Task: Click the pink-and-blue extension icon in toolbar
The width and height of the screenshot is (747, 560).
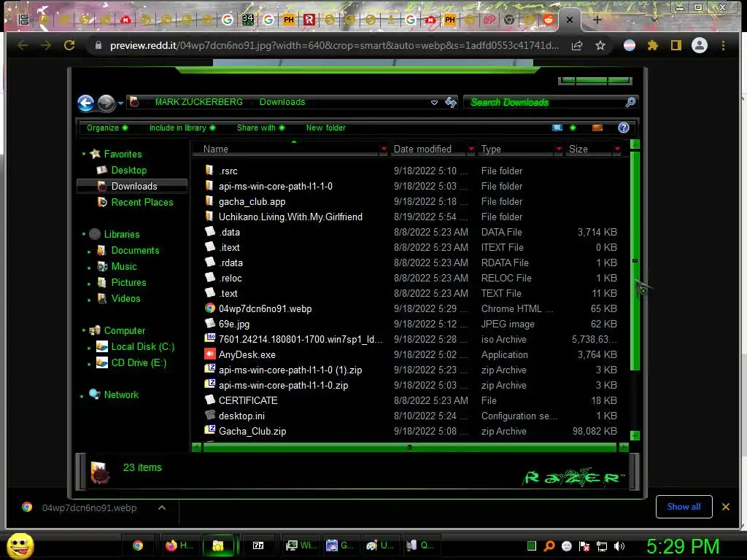Action: 630,45
